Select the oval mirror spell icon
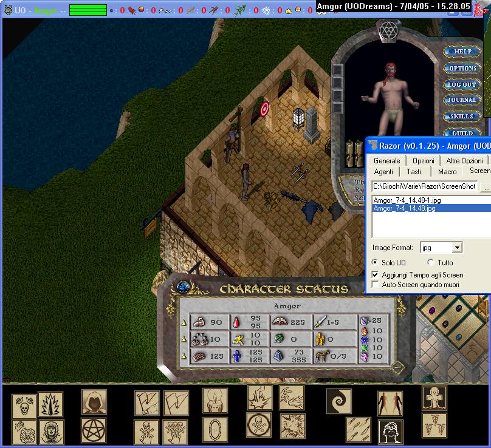 coord(215,430)
